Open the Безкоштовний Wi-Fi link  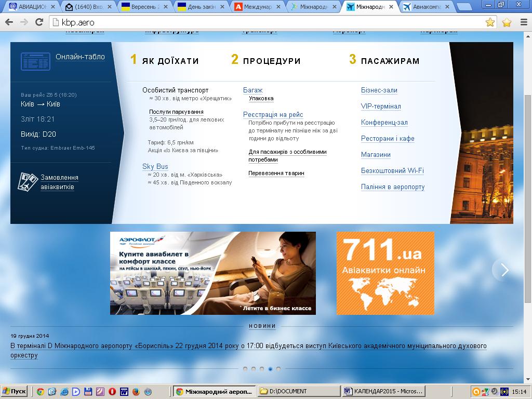(x=392, y=171)
